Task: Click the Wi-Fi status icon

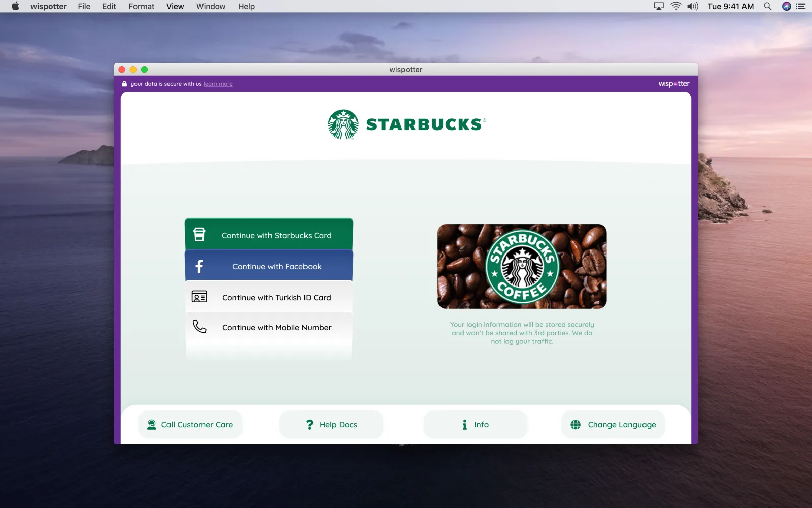Action: tap(676, 6)
